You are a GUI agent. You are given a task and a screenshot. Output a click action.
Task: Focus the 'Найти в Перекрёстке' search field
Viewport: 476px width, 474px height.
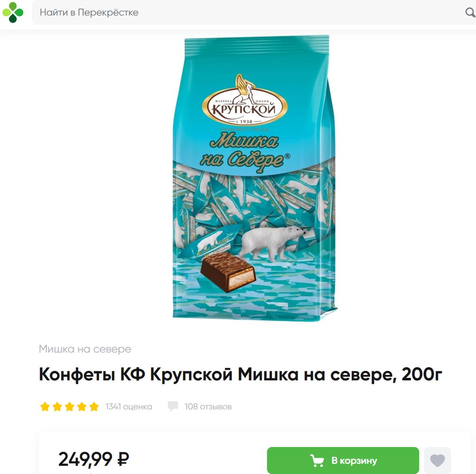254,13
